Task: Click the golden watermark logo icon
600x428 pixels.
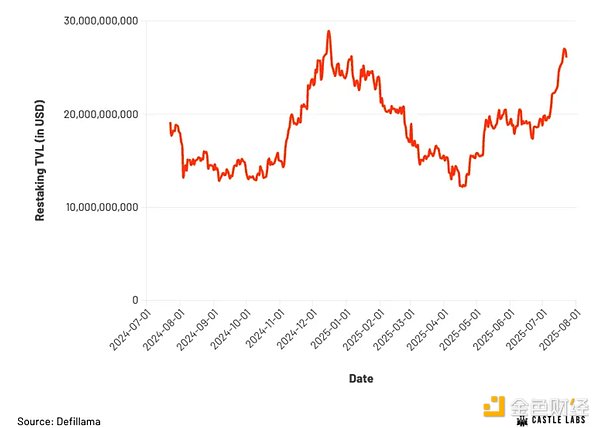Action: click(496, 408)
